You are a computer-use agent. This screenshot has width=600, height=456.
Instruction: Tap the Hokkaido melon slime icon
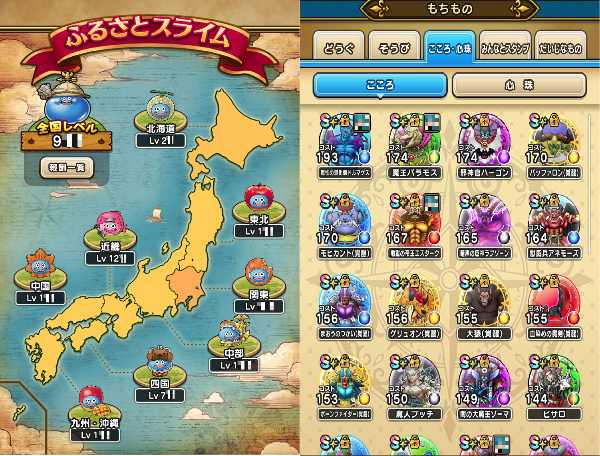[x=160, y=106]
